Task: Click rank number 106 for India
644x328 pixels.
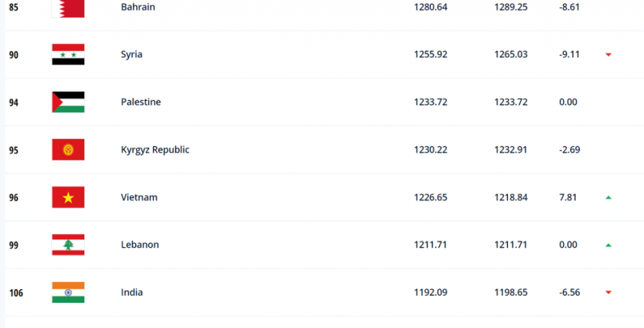Action: (x=16, y=293)
